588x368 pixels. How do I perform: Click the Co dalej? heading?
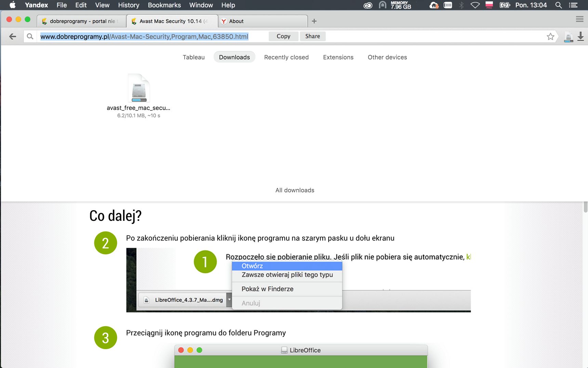pos(116,216)
